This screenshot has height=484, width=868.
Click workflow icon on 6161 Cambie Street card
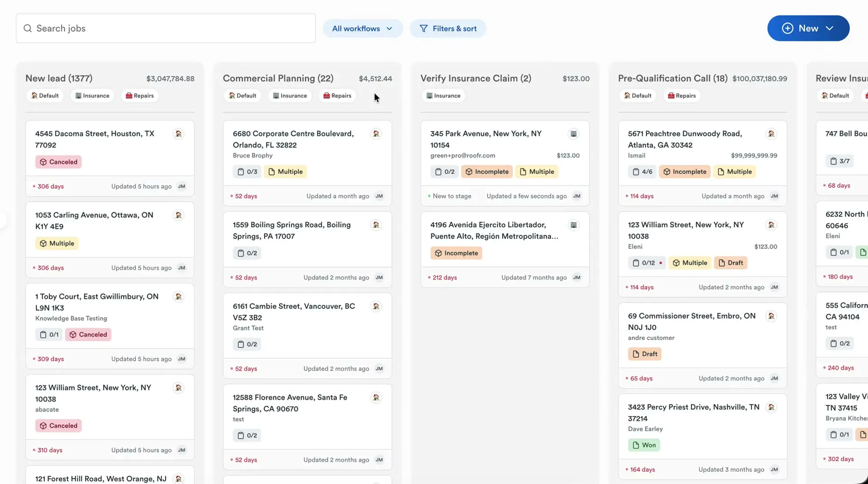click(x=376, y=307)
